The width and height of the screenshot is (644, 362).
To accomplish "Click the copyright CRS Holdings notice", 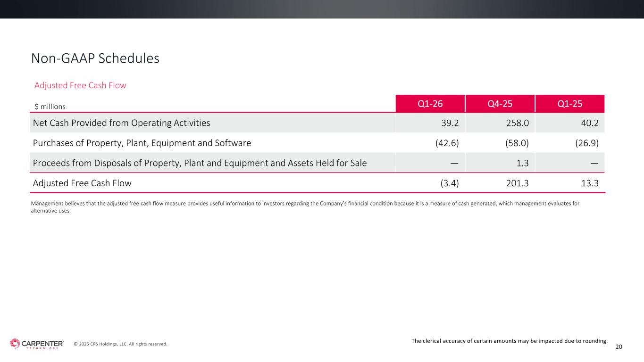I will coord(120,344).
